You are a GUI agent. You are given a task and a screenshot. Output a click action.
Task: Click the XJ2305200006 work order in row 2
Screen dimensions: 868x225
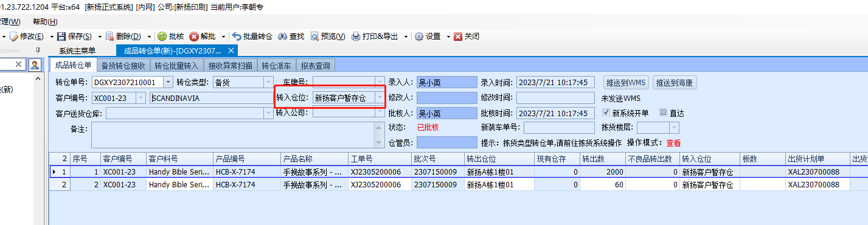(x=380, y=184)
